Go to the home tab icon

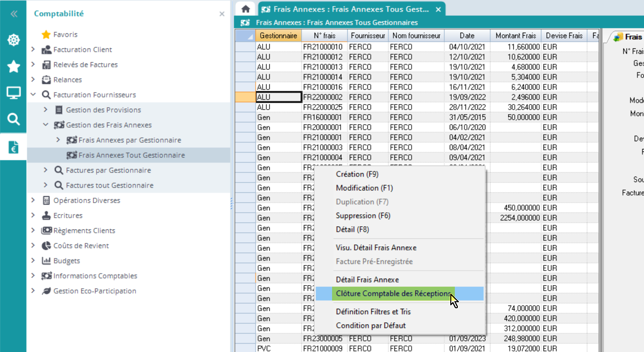point(246,9)
